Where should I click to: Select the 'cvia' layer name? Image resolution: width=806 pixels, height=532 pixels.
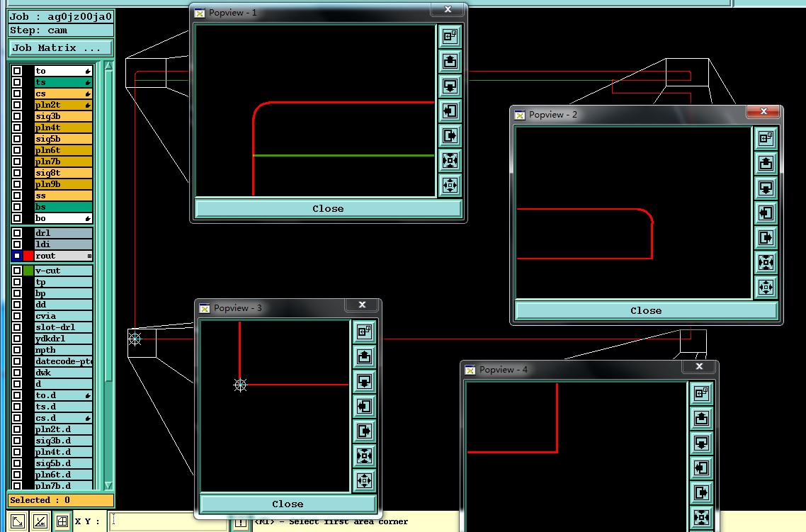(x=63, y=316)
